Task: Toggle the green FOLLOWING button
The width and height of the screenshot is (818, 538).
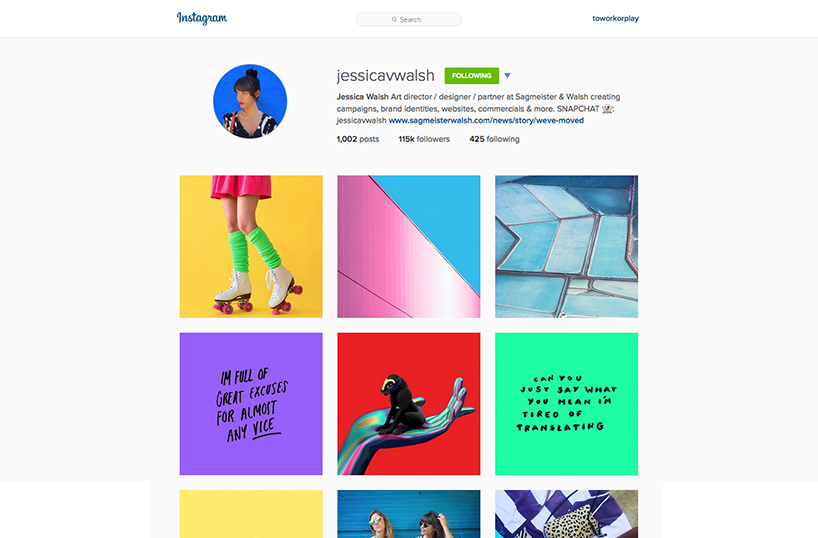Action: (x=472, y=76)
